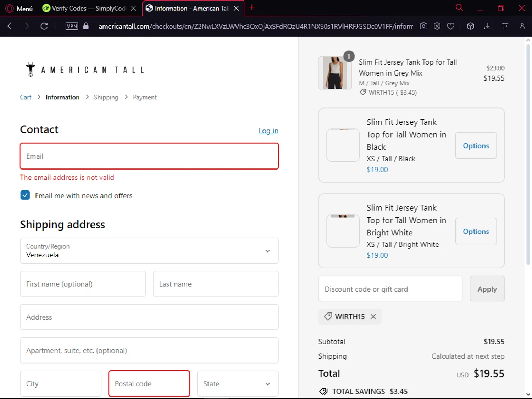532x399 pixels.
Task: Focus the Email input field
Action: coord(149,156)
